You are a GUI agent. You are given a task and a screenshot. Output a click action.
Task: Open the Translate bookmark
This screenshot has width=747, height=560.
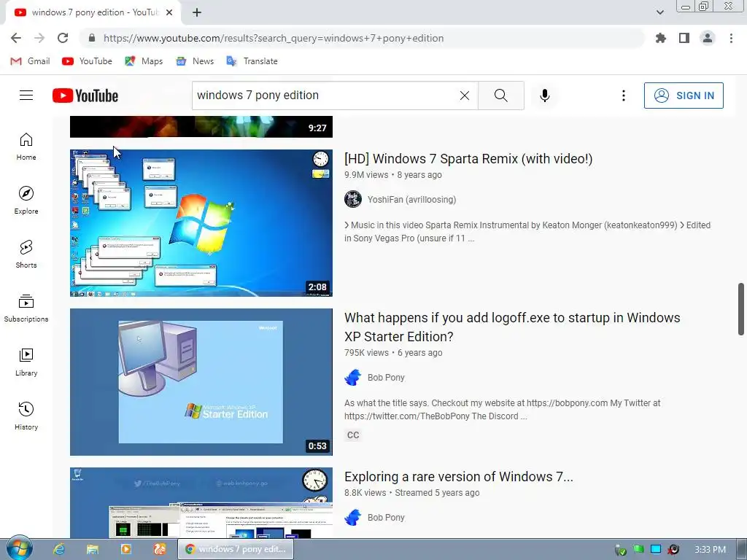pos(252,61)
